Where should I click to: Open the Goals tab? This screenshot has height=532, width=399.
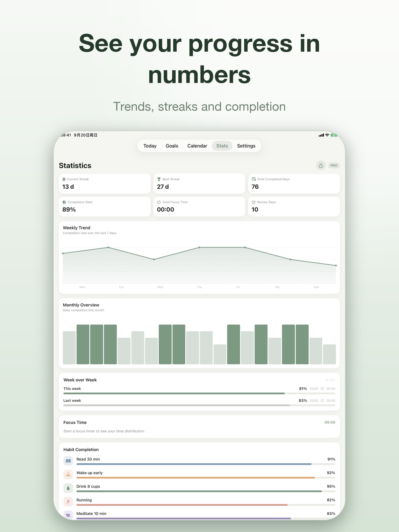(x=172, y=146)
